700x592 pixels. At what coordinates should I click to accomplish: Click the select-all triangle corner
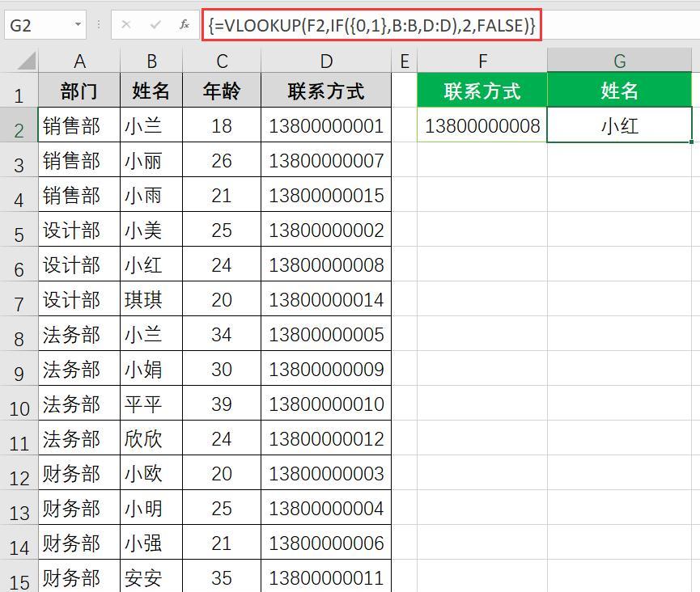click(26, 61)
